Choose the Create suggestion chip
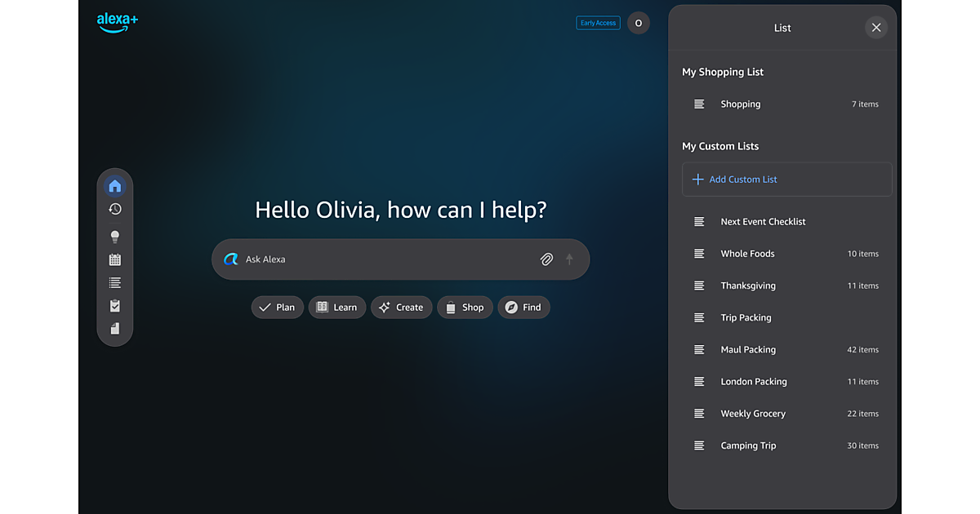Viewport: 980px width, 514px height. [401, 308]
